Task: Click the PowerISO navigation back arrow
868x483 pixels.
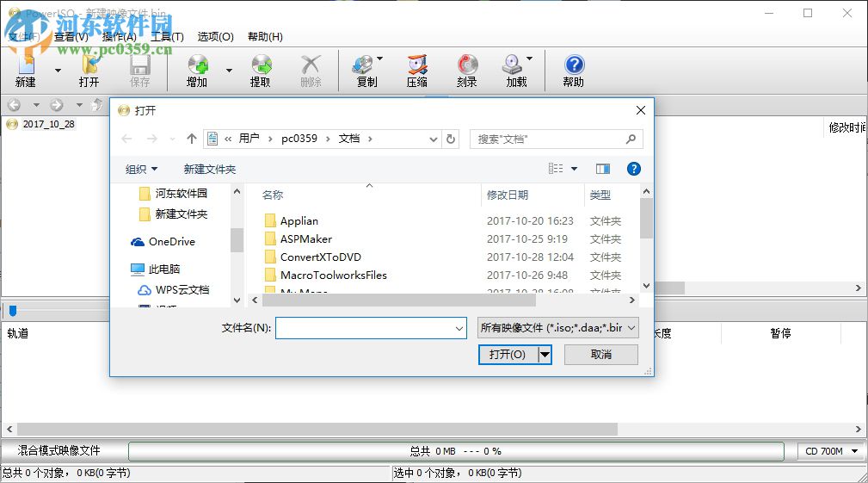Action: pos(14,105)
